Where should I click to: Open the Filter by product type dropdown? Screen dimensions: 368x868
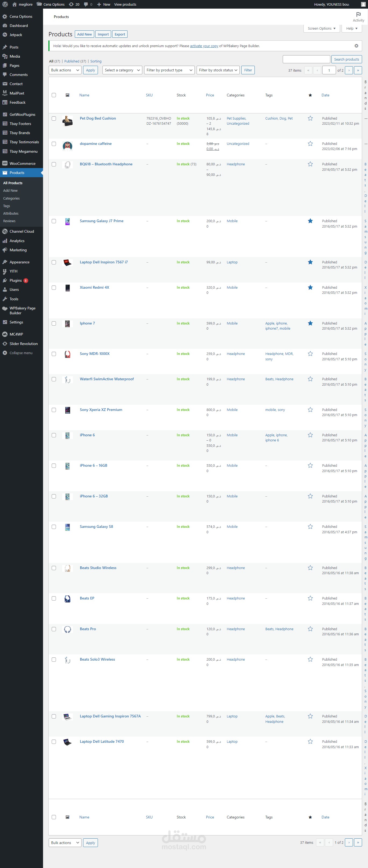click(x=169, y=70)
